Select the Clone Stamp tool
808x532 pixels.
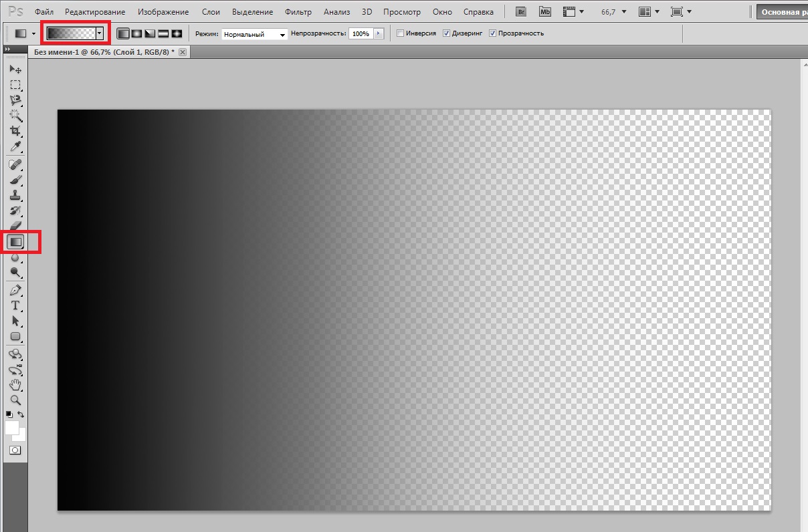(x=15, y=195)
